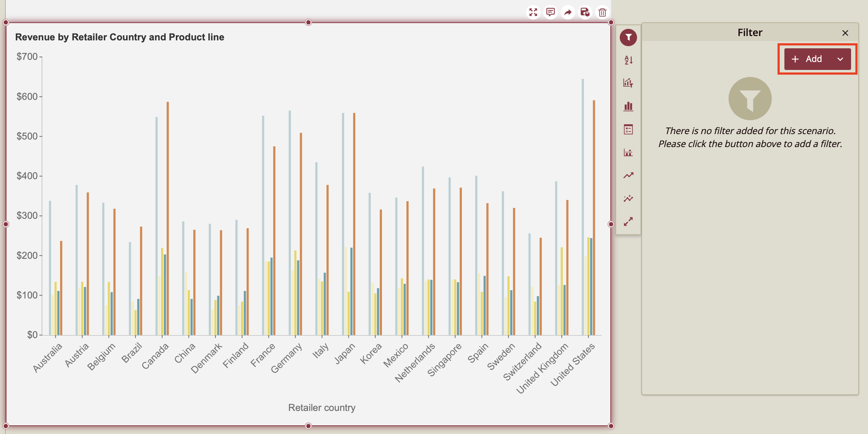868x434 pixels.
Task: Click the bottom-center resize handle of the chart
Action: (308, 426)
